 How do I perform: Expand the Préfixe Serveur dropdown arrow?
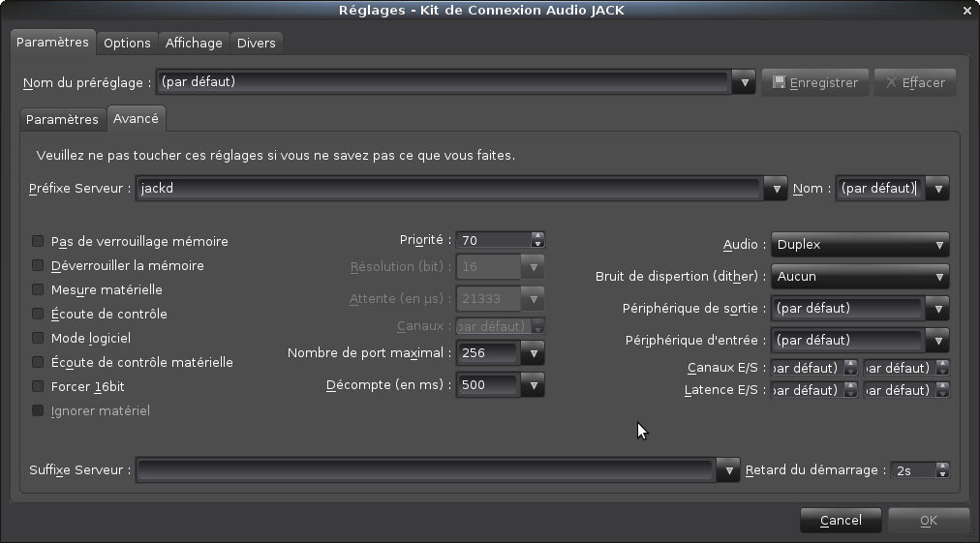tap(776, 189)
